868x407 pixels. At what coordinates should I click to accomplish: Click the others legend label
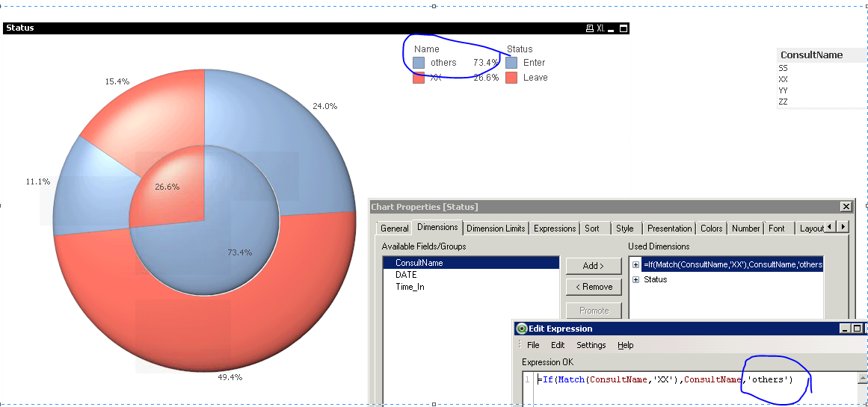(x=443, y=63)
